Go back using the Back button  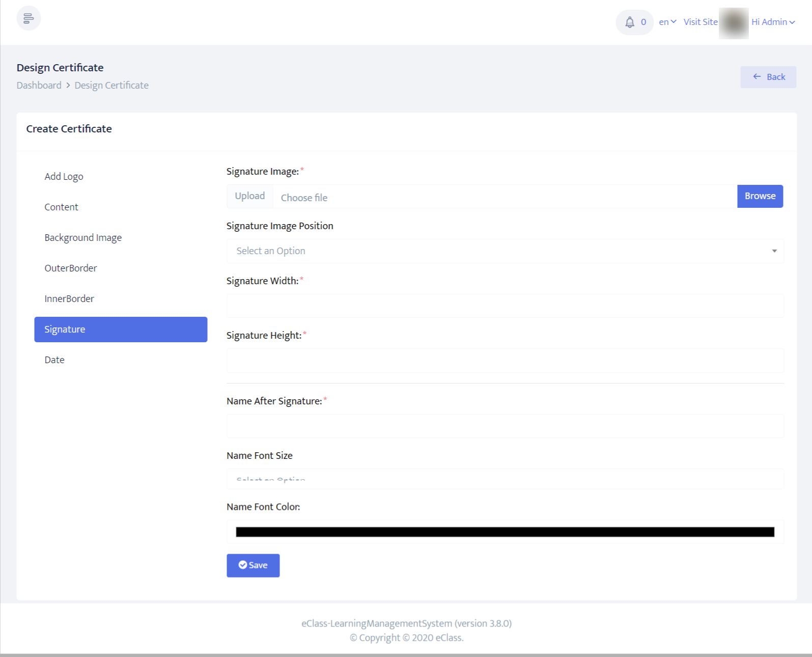point(768,77)
